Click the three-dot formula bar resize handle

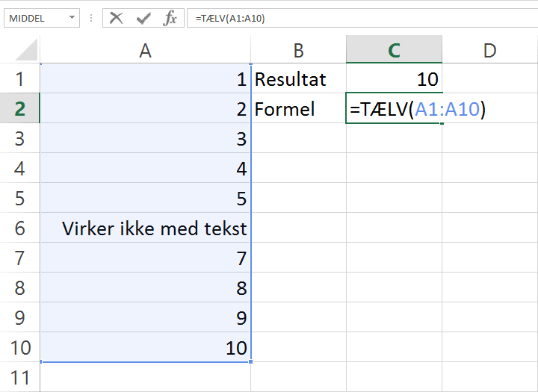point(90,18)
